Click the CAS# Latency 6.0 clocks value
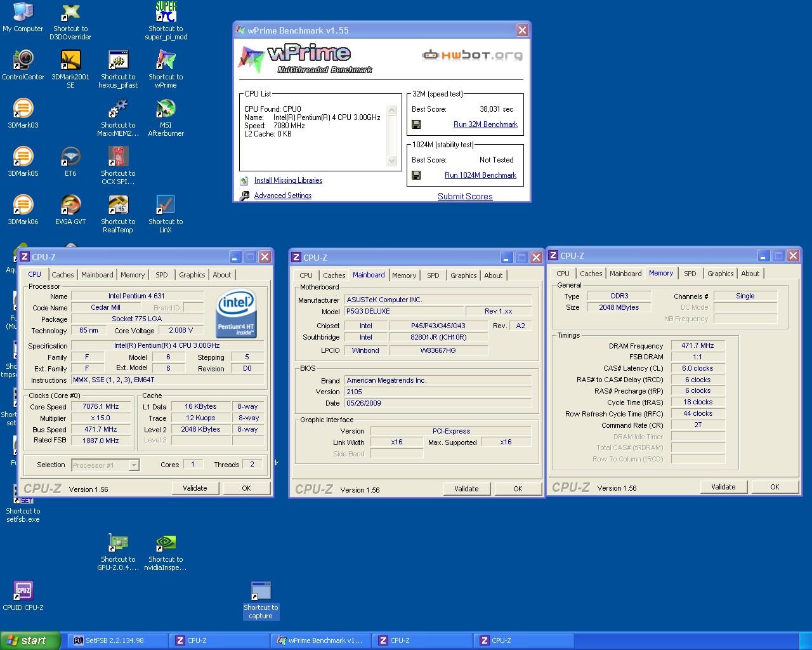The height and width of the screenshot is (650, 812). (698, 368)
